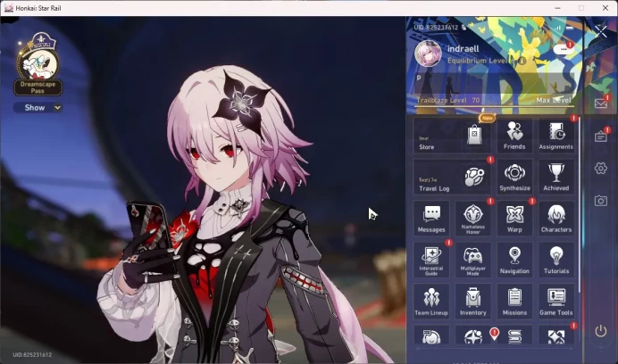Open Team Lineup
Screen dimensions: 618x364
click(431, 302)
